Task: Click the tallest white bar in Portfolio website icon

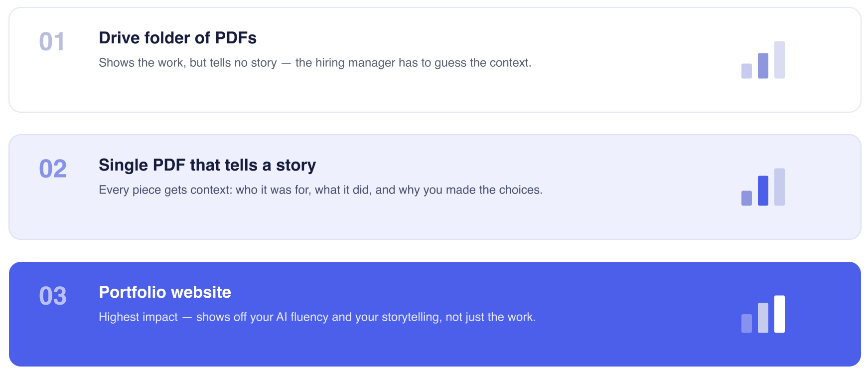Action: point(779,314)
